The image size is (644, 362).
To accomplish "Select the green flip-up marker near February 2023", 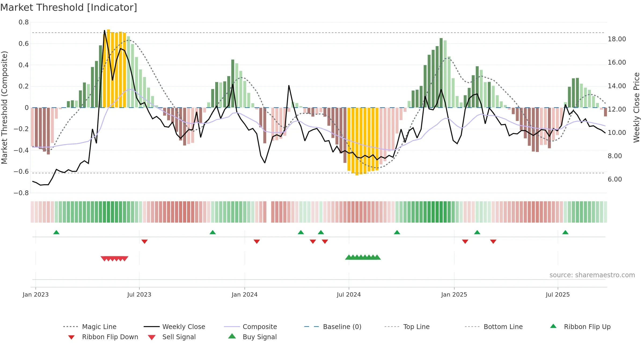I will pyautogui.click(x=56, y=232).
